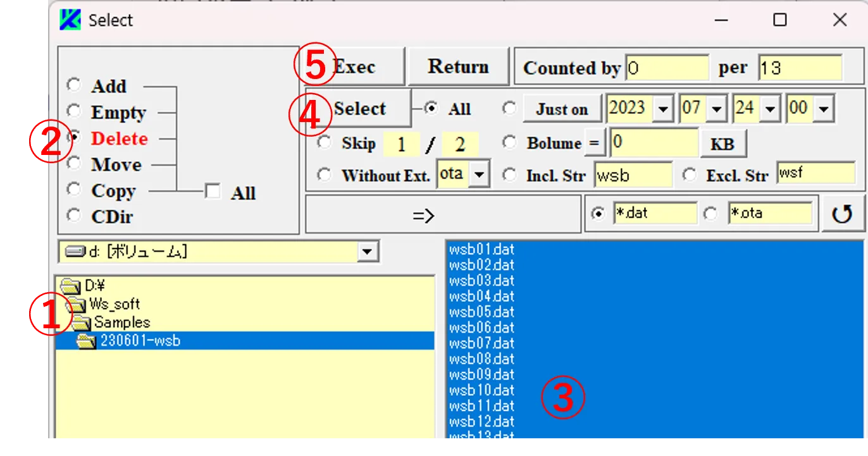
Task: Click the Bolume size input field
Action: tap(654, 143)
